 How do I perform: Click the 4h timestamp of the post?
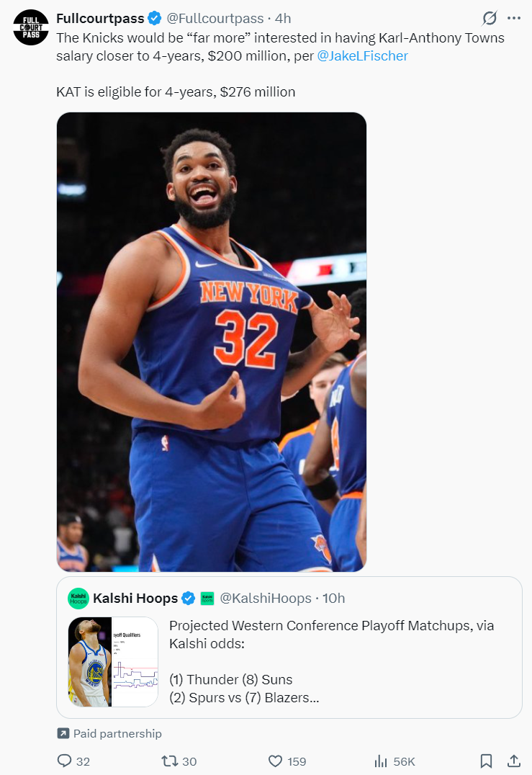(283, 18)
